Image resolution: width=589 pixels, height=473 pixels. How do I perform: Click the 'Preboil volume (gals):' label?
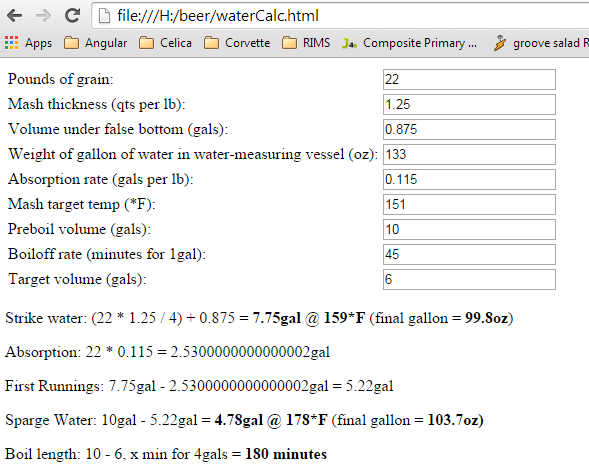click(x=79, y=229)
